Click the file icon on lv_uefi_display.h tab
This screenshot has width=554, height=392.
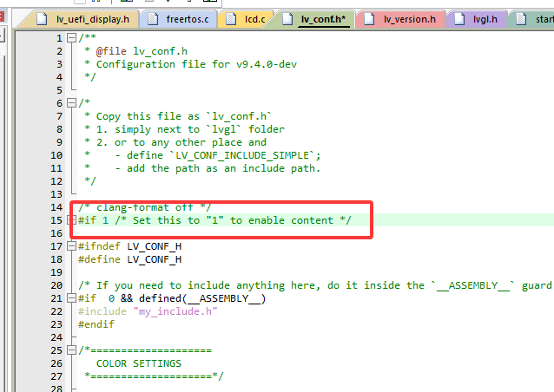tap(43, 19)
